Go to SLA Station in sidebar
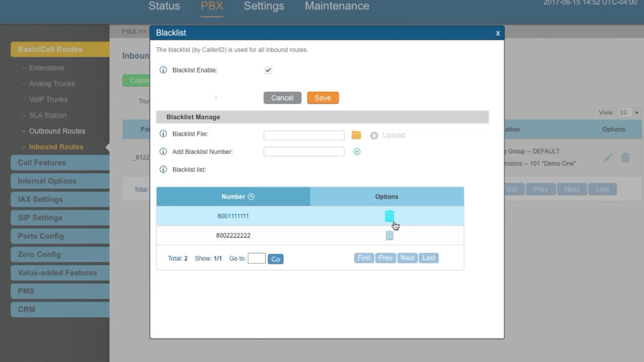Screen dimensions: 644x362 click(x=48, y=115)
